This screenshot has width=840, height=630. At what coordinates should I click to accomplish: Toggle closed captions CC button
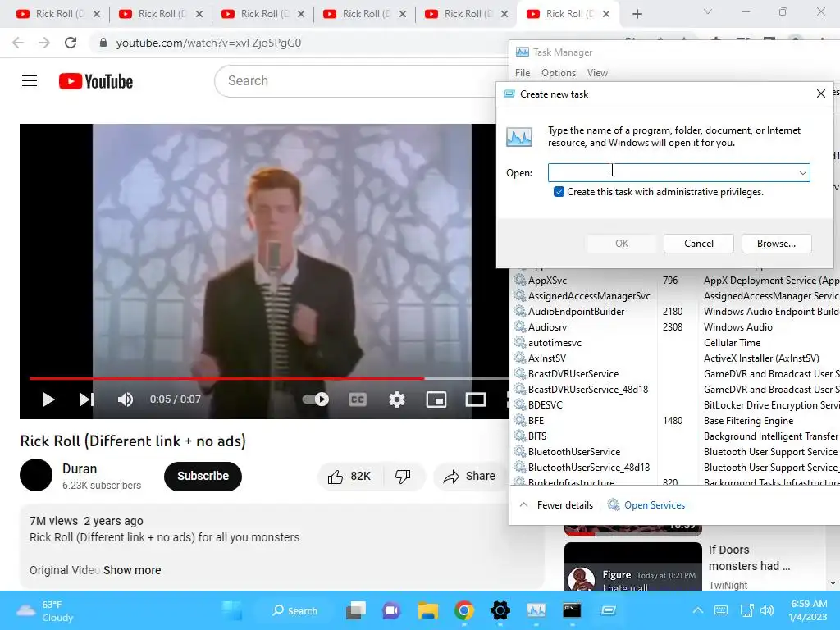(358, 399)
